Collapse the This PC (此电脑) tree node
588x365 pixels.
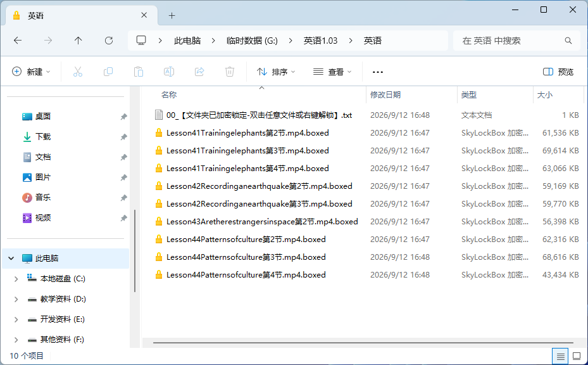tap(11, 259)
